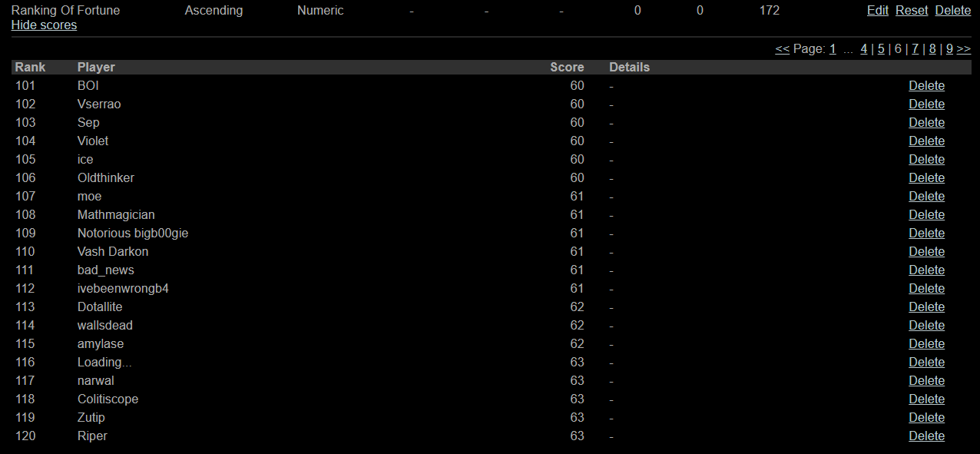
Task: Delete score entry for player BOI
Action: (x=926, y=86)
